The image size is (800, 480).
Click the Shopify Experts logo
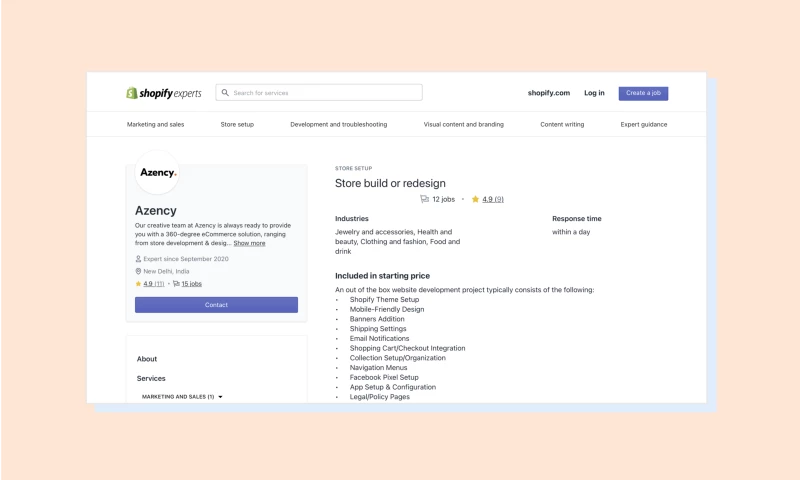[164, 93]
